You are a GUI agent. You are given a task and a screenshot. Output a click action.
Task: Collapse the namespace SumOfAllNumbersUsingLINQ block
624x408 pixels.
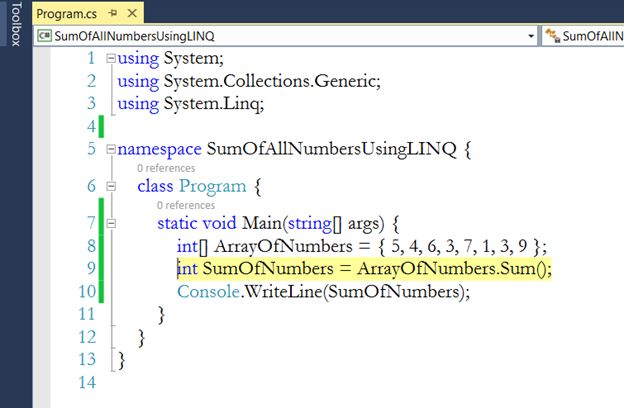pos(111,149)
